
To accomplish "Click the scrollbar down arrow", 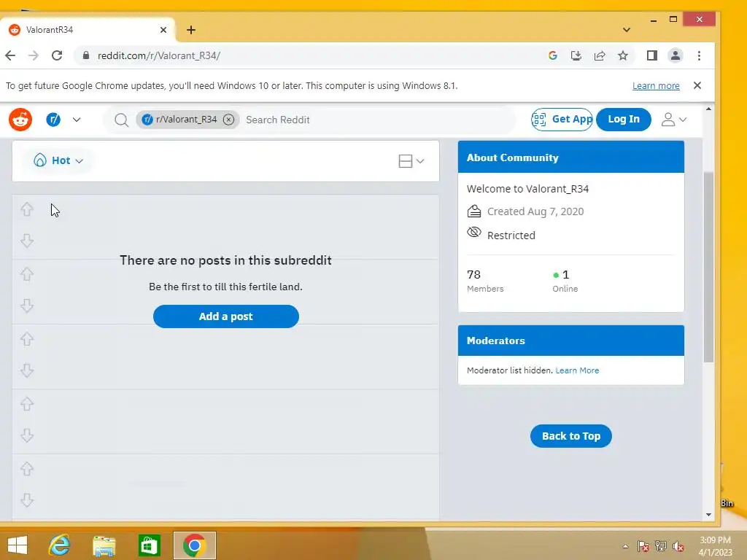I will point(708,515).
